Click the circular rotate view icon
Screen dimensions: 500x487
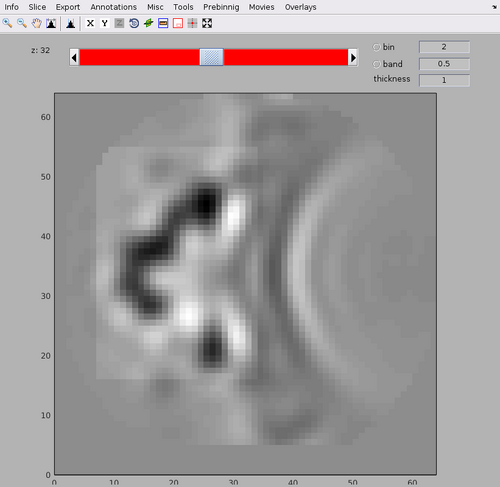point(134,23)
